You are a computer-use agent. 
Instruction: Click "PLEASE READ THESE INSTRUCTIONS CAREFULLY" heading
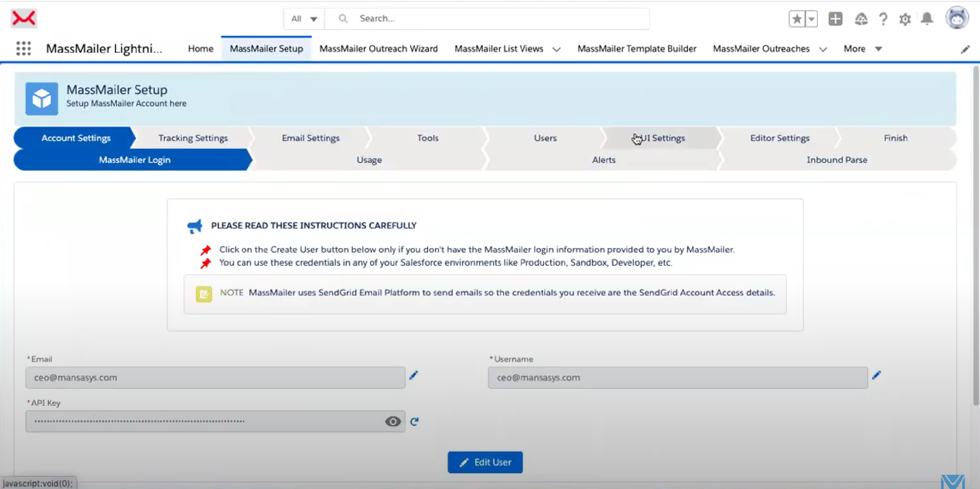[313, 225]
